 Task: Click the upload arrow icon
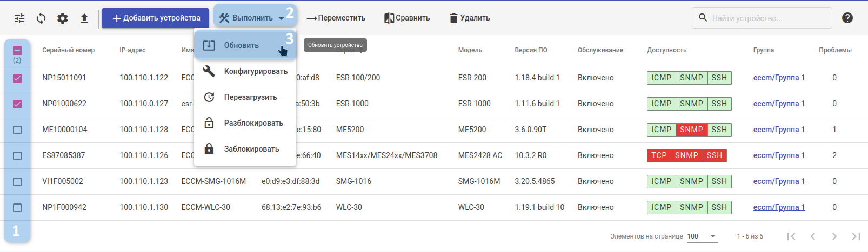[x=84, y=18]
